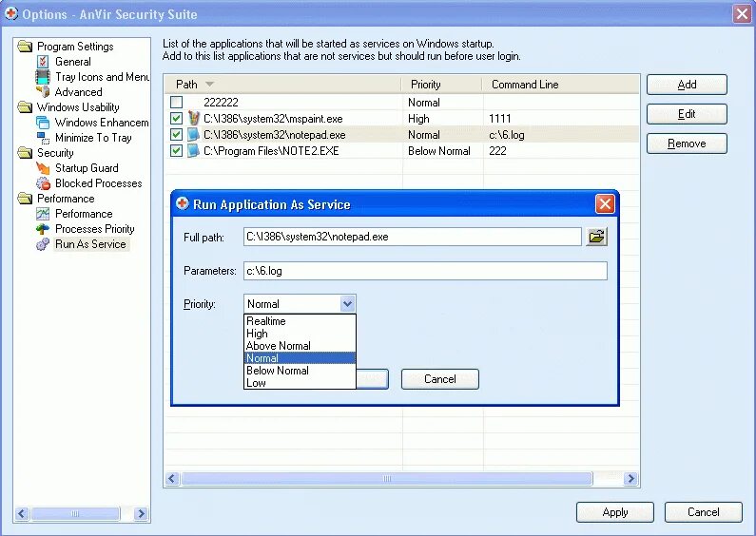Viewport: 756px width, 536px height.
Task: Click the Minimize To Tray icon
Action: pyautogui.click(x=43, y=138)
